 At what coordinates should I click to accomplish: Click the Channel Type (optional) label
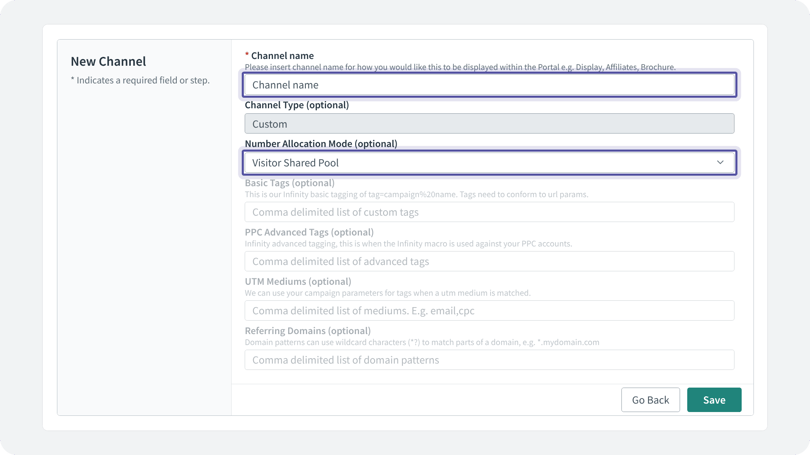point(297,105)
